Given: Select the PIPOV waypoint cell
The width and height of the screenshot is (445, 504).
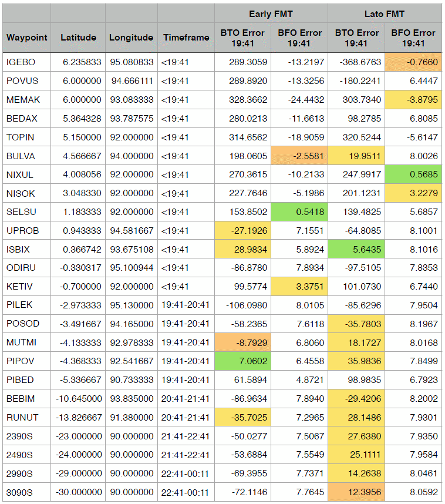Looking at the screenshot, I should pos(26,361).
